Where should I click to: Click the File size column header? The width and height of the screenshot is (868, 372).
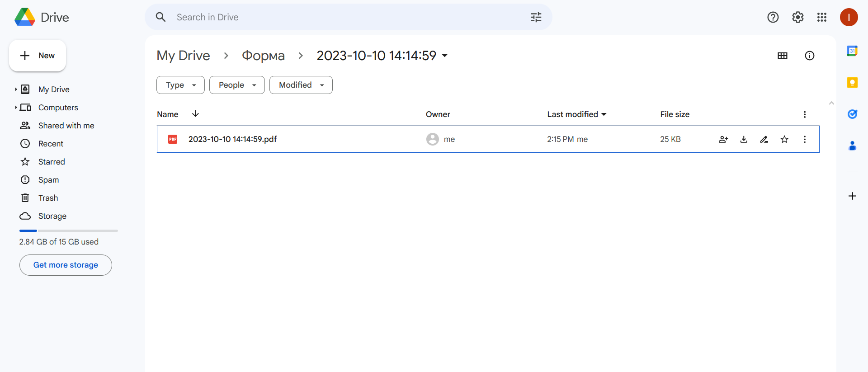click(675, 114)
